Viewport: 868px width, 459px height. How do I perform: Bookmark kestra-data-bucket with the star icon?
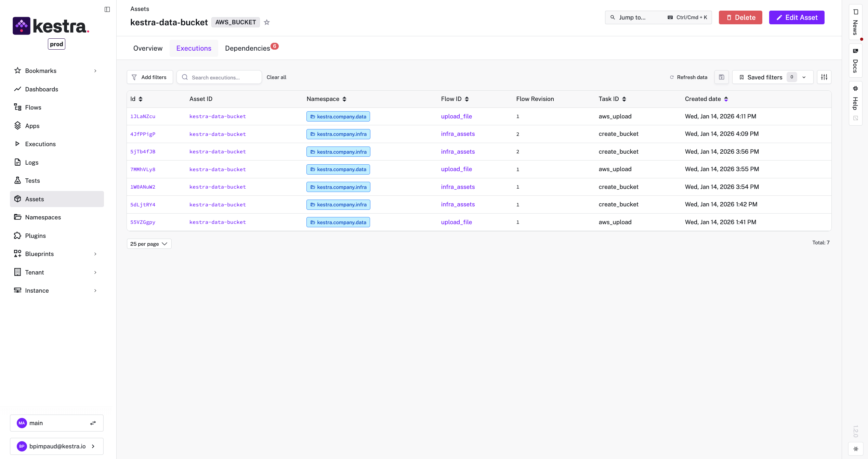coord(267,22)
